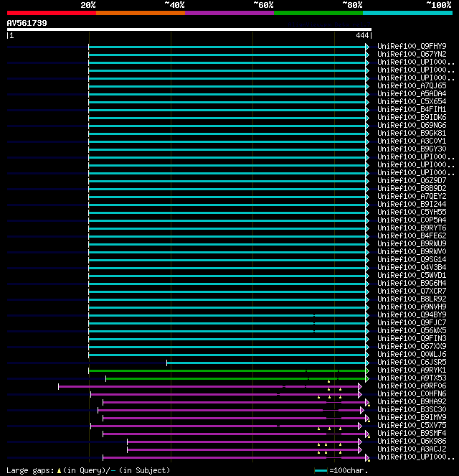459x476 pixels.
Task: Select the UniRef100_A9TX53 label
Action: point(412,378)
